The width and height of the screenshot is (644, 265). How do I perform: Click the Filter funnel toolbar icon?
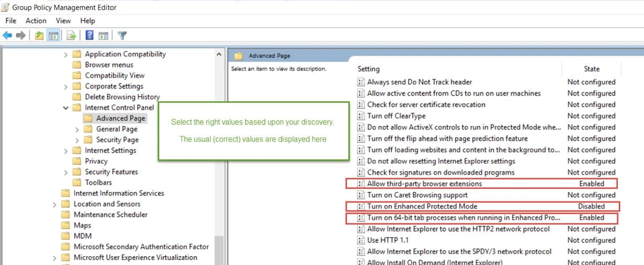coord(122,36)
